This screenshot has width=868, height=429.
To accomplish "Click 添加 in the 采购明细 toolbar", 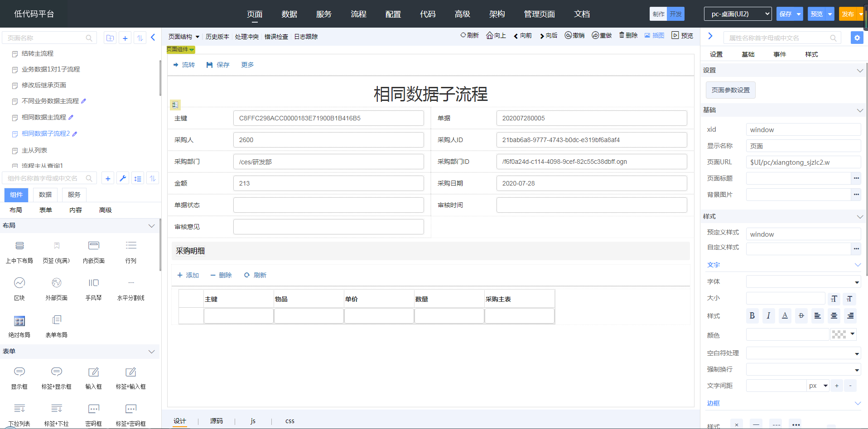I will (188, 275).
